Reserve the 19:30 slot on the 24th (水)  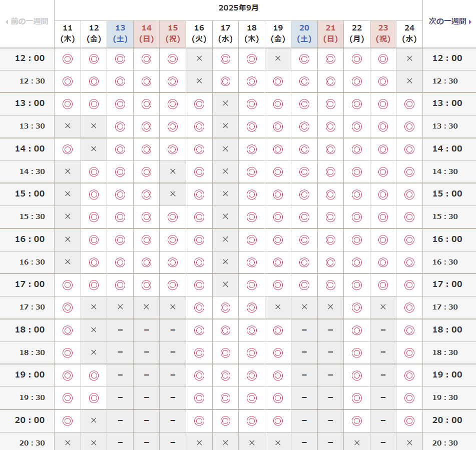click(x=409, y=397)
